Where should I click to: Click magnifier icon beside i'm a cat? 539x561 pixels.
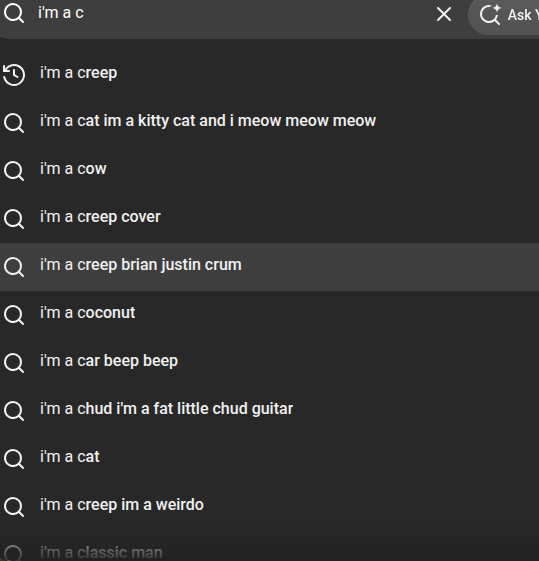14,458
